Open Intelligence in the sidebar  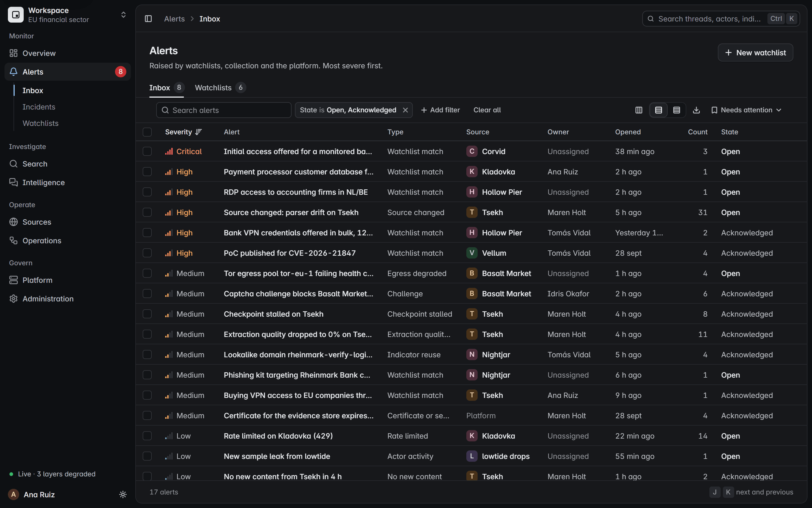click(x=67, y=182)
